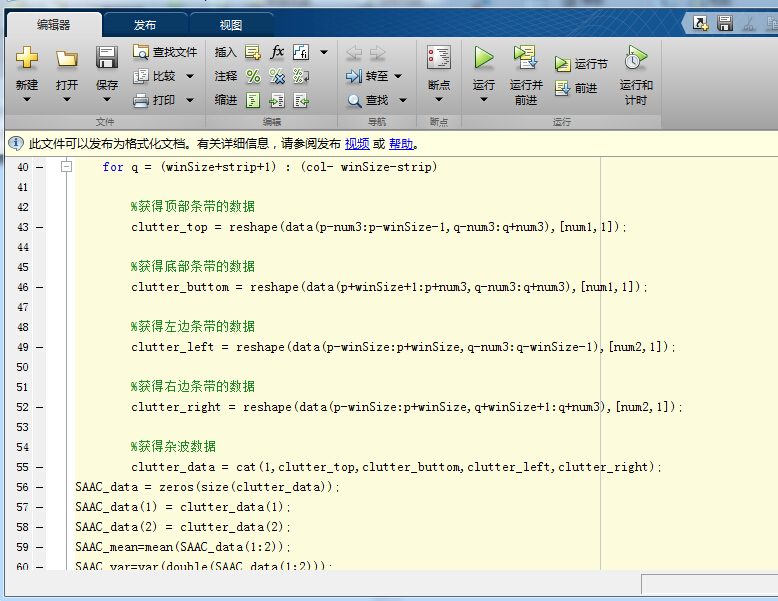Click the comment 获得顶部条带的数据
The height and width of the screenshot is (601, 778).
[x=193, y=206]
